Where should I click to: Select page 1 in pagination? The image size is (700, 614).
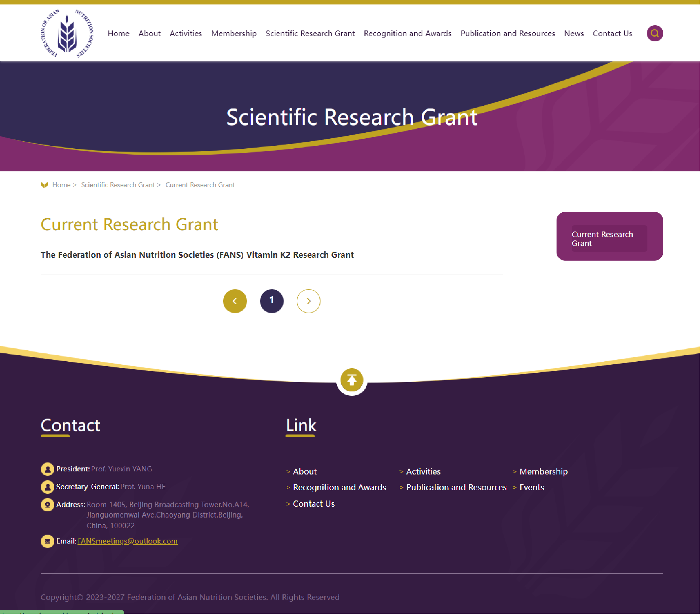pyautogui.click(x=272, y=301)
